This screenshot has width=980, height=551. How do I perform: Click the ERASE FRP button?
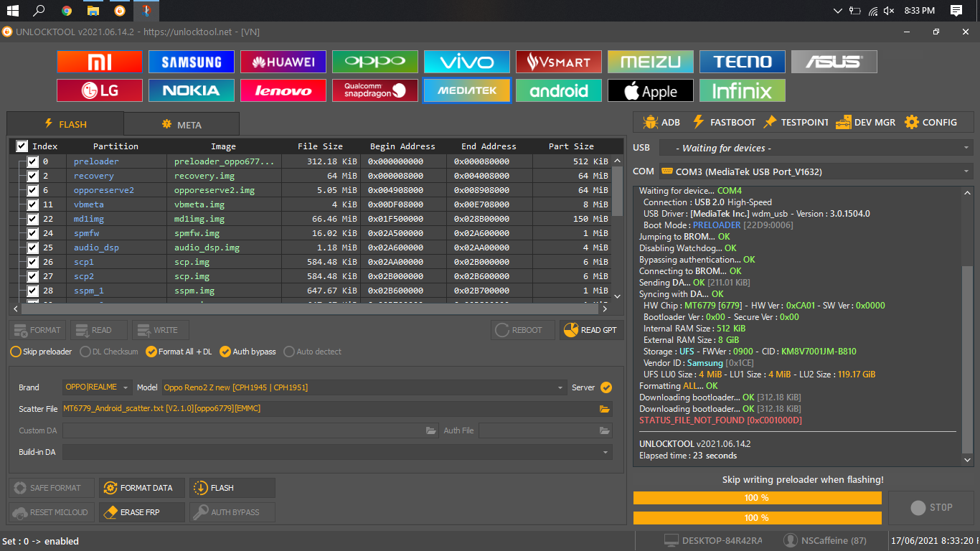141,512
